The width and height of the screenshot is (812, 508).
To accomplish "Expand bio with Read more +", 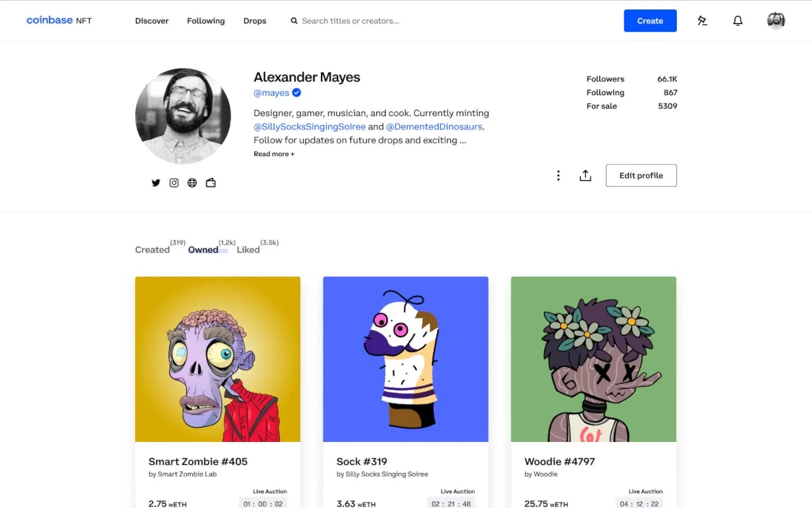I will click(274, 154).
